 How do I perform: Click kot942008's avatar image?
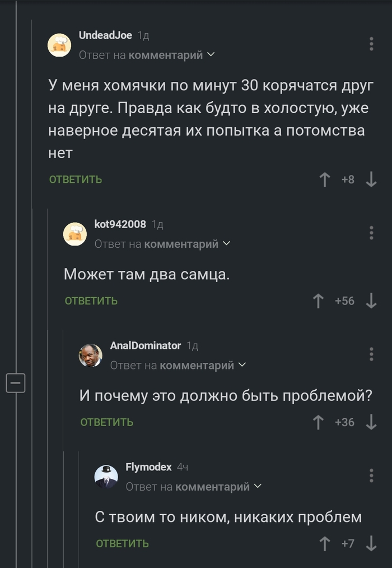76,234
